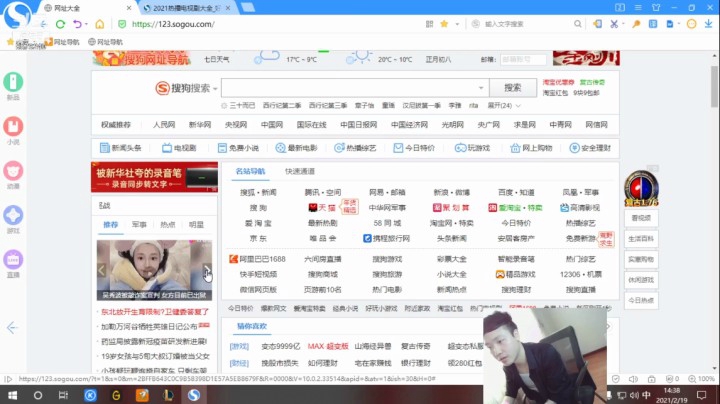This screenshot has height=404, width=720.
Task: Reload the page with the green refresh icon
Action: tap(60, 24)
